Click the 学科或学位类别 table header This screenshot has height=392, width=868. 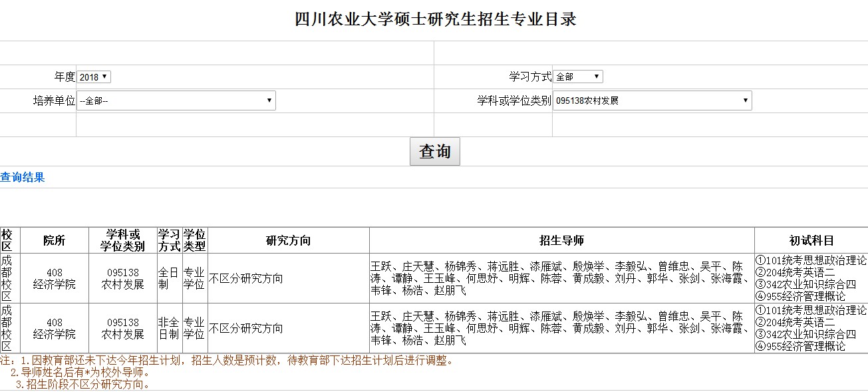tap(123, 240)
